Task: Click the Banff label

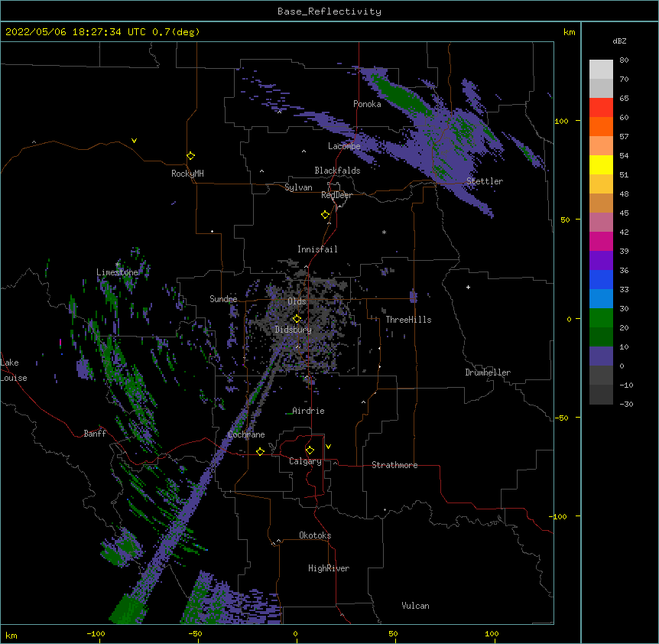Action: point(95,434)
